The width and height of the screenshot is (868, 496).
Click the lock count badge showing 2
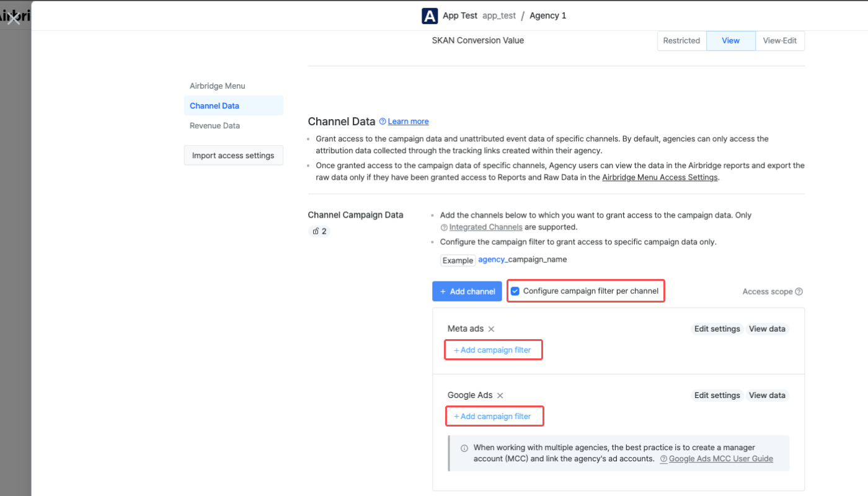click(x=319, y=231)
